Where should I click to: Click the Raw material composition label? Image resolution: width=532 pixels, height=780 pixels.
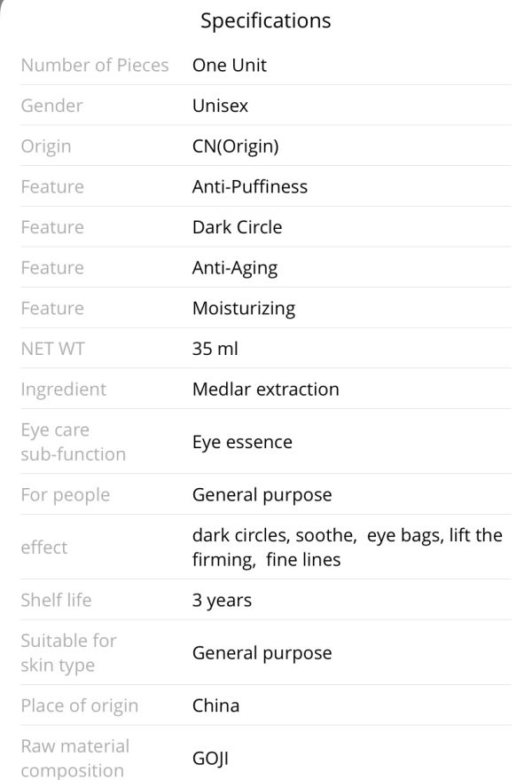[x=74, y=758]
